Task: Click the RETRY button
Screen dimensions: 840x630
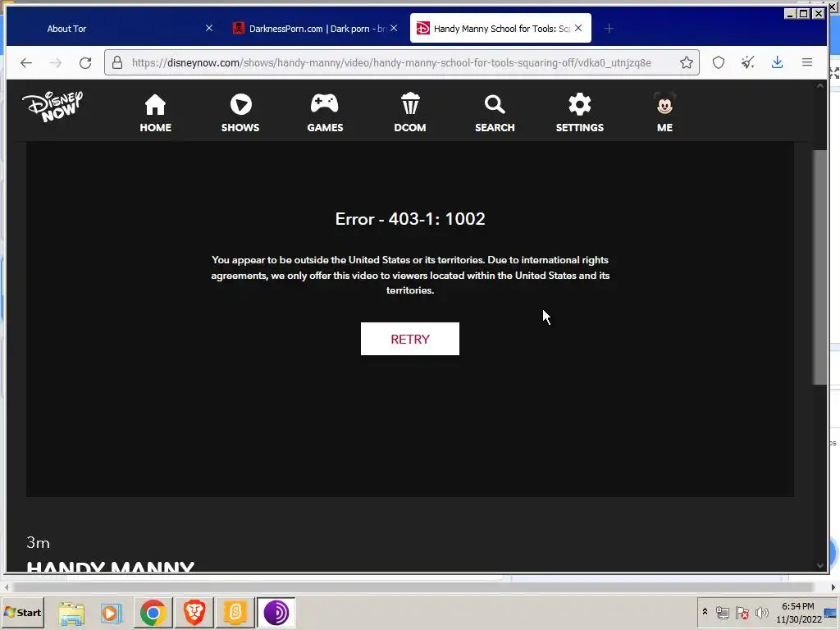Action: tap(410, 339)
